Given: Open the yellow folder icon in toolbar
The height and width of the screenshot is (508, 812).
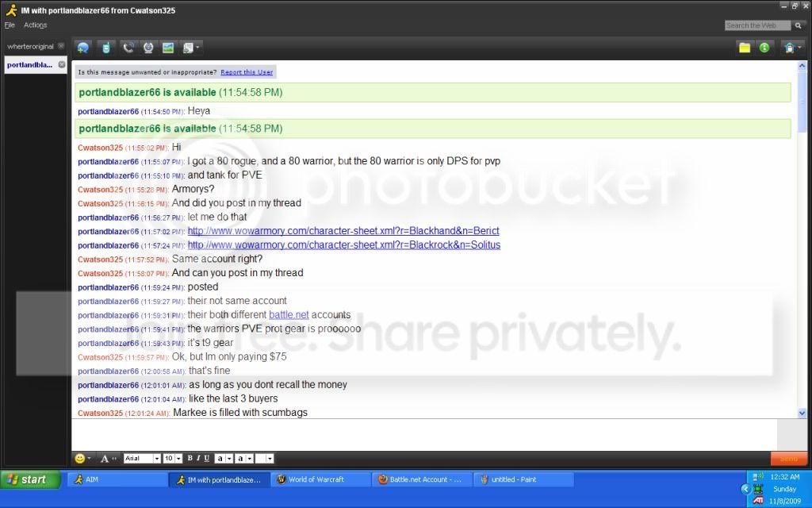Looking at the screenshot, I should click(x=745, y=48).
